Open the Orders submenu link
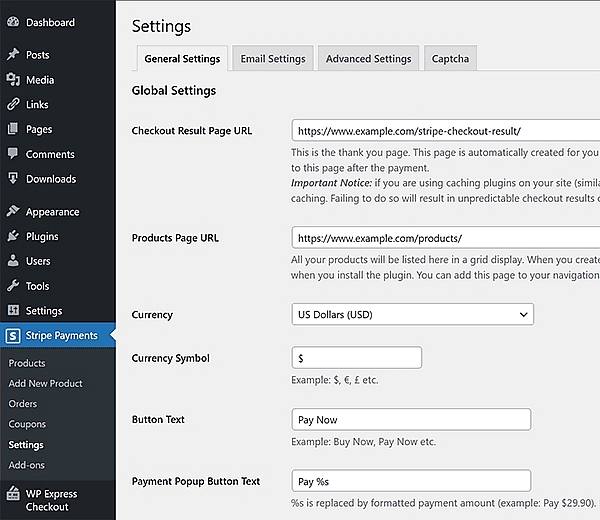 [x=23, y=404]
